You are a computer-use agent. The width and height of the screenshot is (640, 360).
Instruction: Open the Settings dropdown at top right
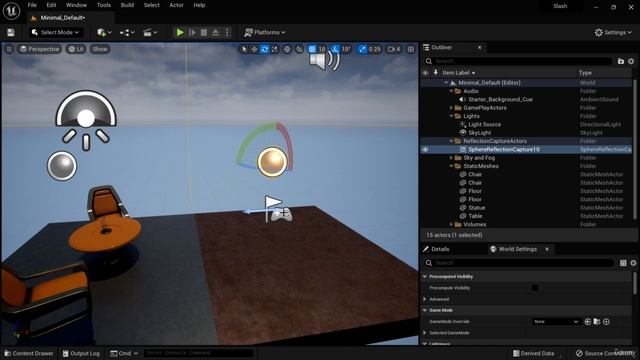[613, 32]
